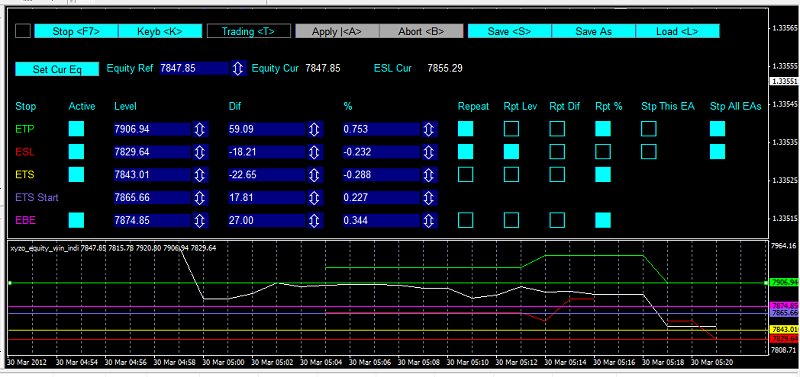Adjust the ETS percent spinner

click(429, 174)
